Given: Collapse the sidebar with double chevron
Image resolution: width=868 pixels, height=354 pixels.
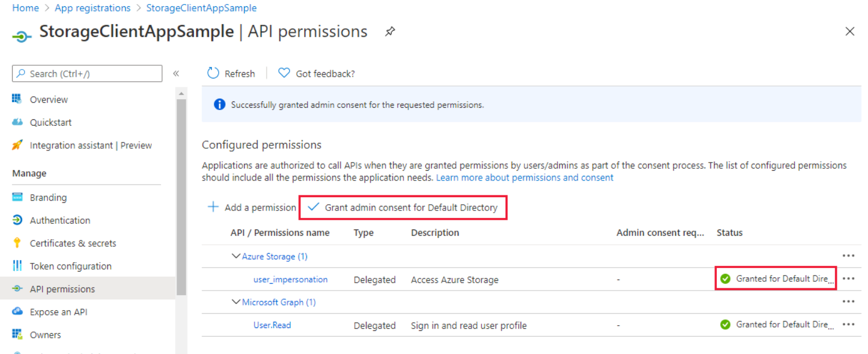Looking at the screenshot, I should click(176, 73).
